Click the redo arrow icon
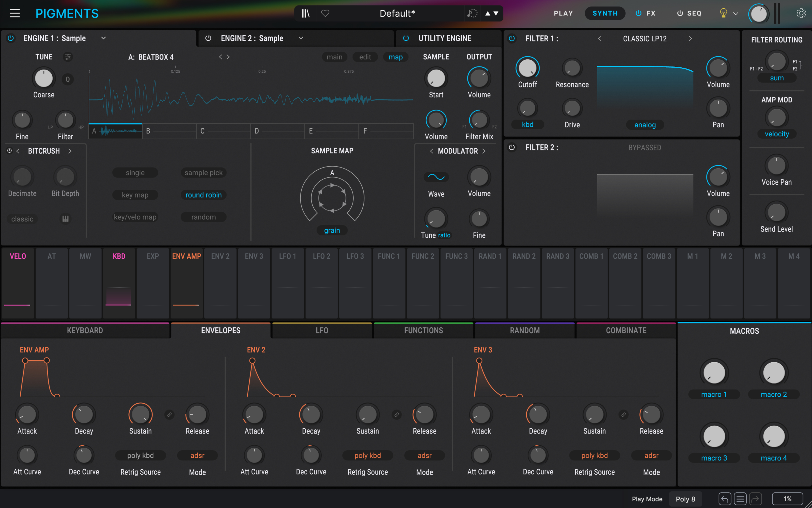Screen dimensions: 812x508 point(755,499)
